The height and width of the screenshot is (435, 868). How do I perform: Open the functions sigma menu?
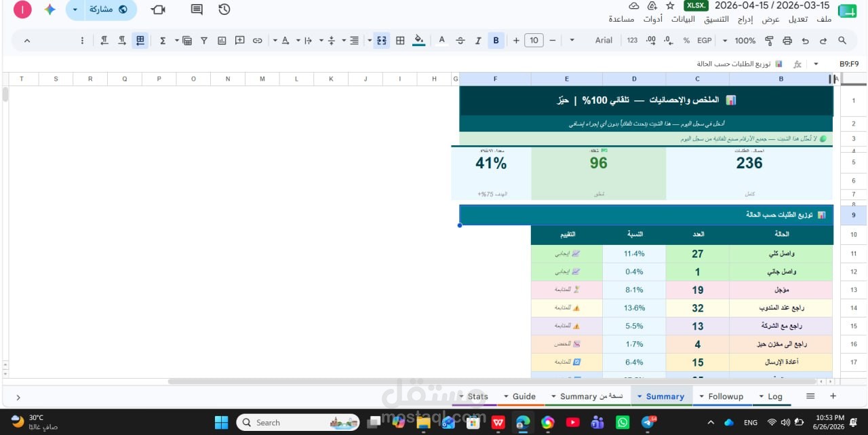coord(163,41)
